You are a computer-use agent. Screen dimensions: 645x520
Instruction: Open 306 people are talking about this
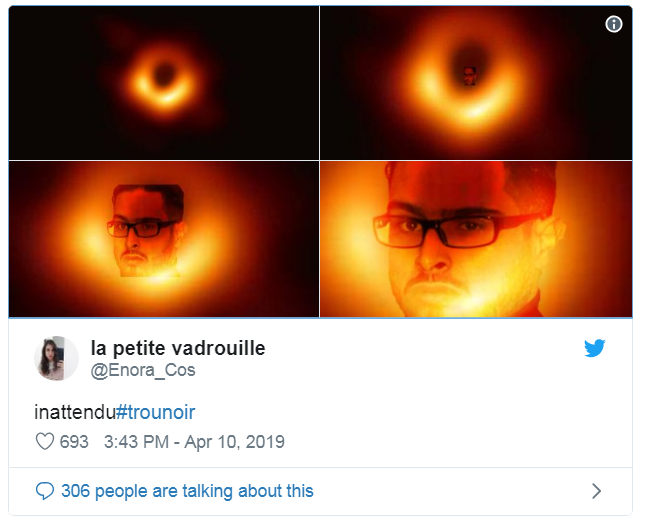click(x=187, y=491)
